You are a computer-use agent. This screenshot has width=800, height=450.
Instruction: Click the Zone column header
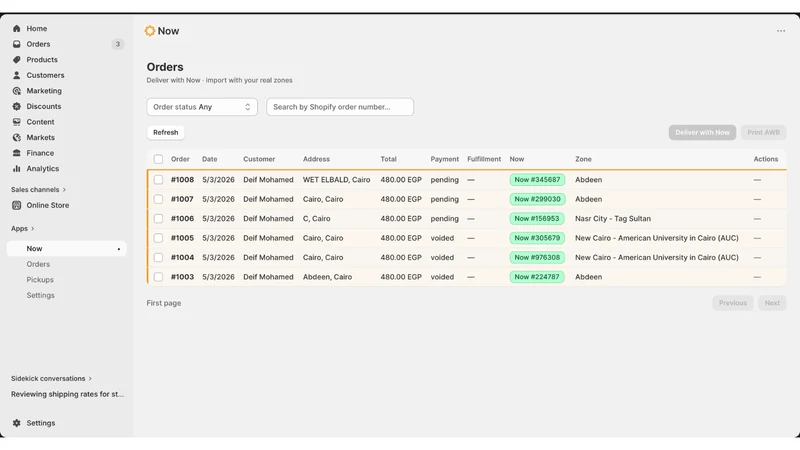pos(583,159)
